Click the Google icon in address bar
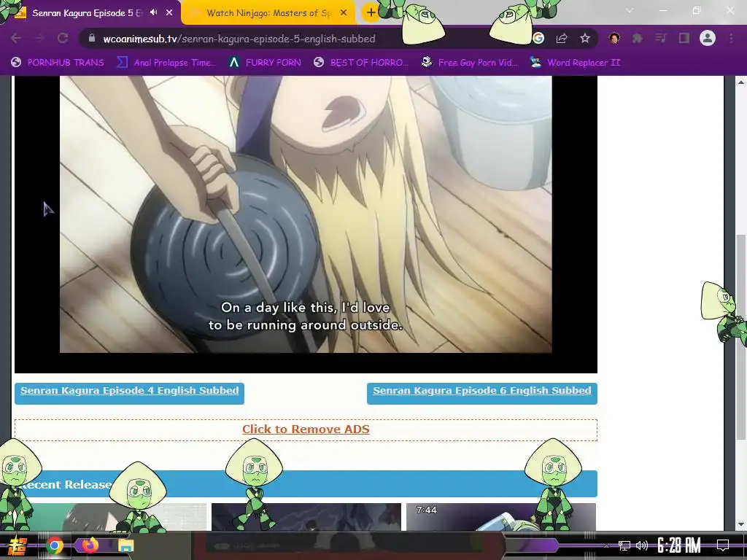This screenshot has height=560, width=747. (x=538, y=38)
